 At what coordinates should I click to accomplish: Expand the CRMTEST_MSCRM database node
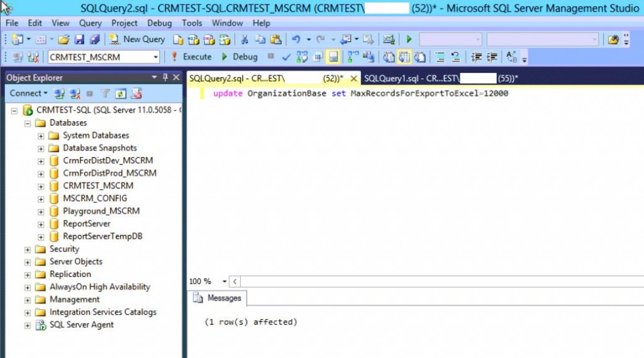click(41, 186)
